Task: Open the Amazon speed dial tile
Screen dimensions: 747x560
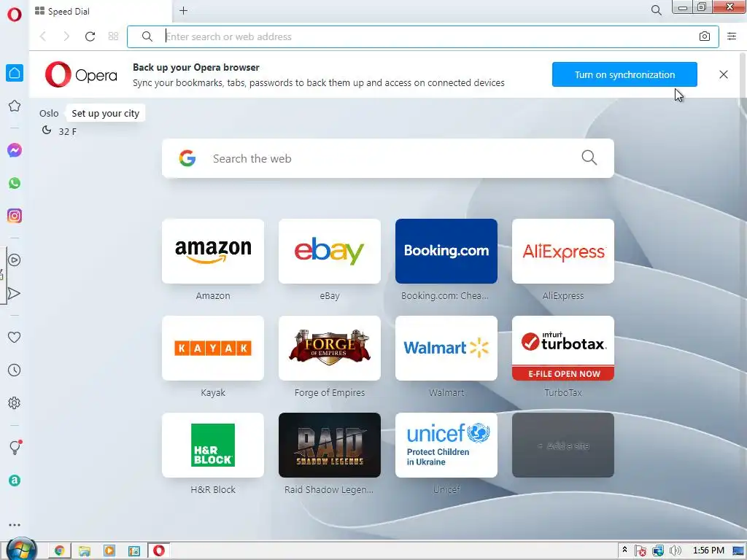Action: coord(213,251)
